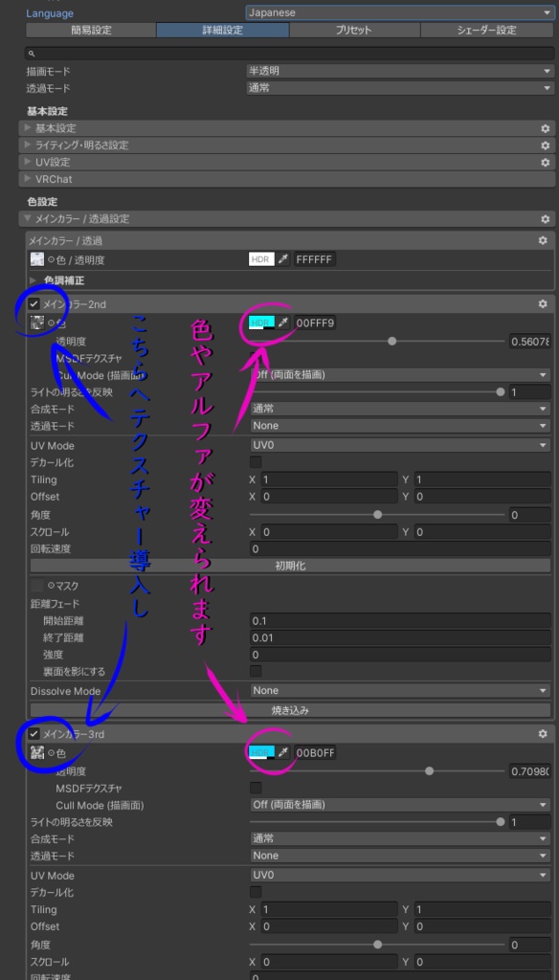Open gear menu for メインカラー3rd
The height and width of the screenshot is (980, 559).
point(543,734)
